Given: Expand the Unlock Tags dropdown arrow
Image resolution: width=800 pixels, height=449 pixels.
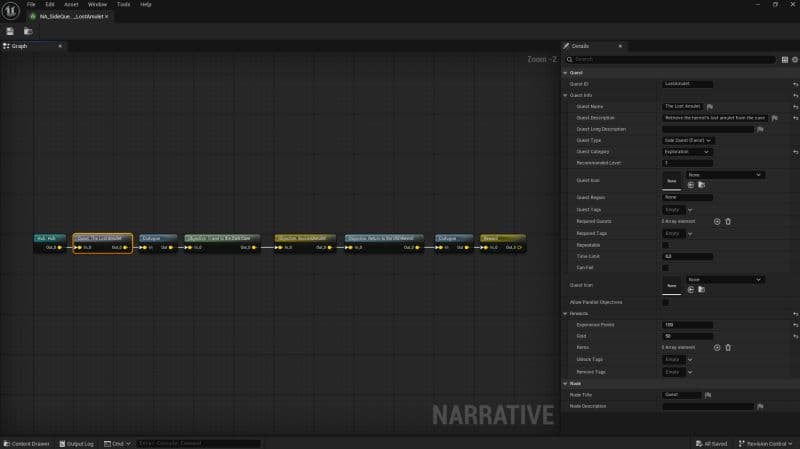Looking at the screenshot, I should (x=690, y=360).
